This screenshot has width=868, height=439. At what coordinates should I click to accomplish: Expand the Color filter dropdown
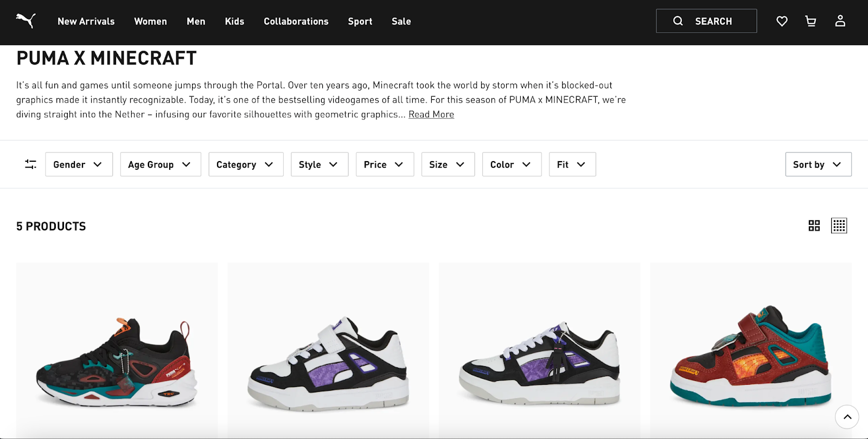pos(511,164)
